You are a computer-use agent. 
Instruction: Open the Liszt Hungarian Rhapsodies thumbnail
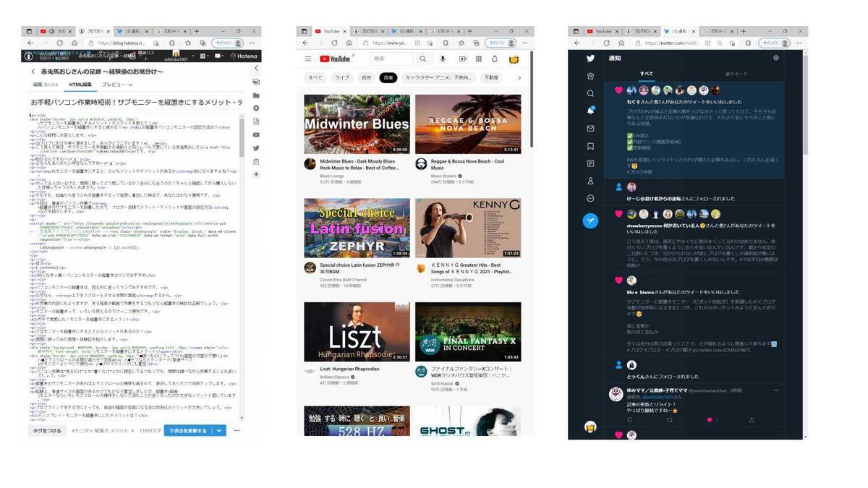tap(357, 332)
